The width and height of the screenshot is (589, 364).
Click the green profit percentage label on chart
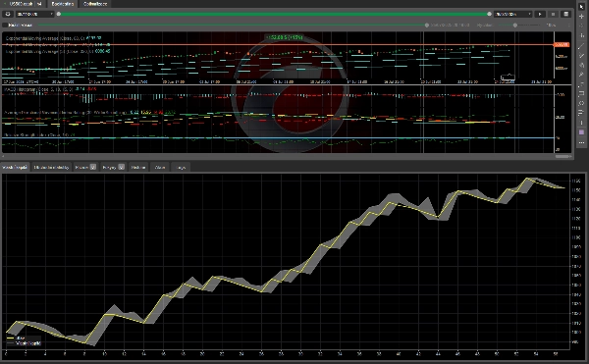pos(285,37)
